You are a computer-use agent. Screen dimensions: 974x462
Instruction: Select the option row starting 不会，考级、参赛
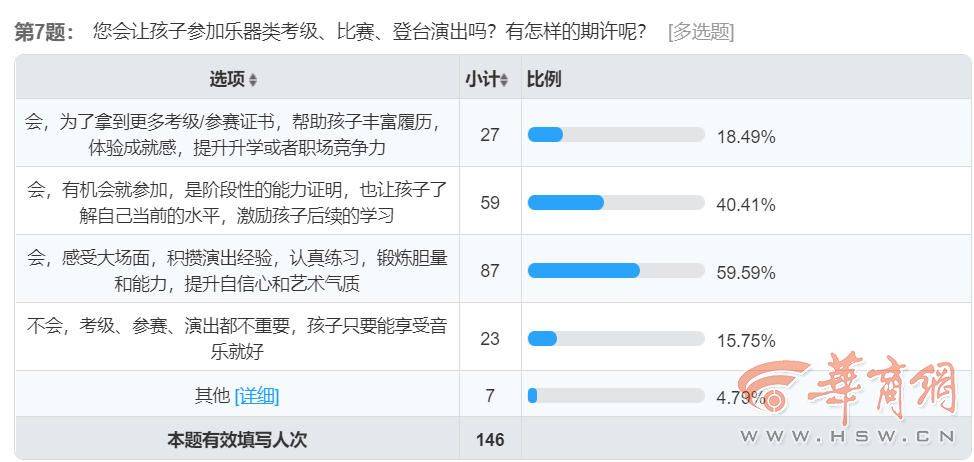[x=237, y=338]
